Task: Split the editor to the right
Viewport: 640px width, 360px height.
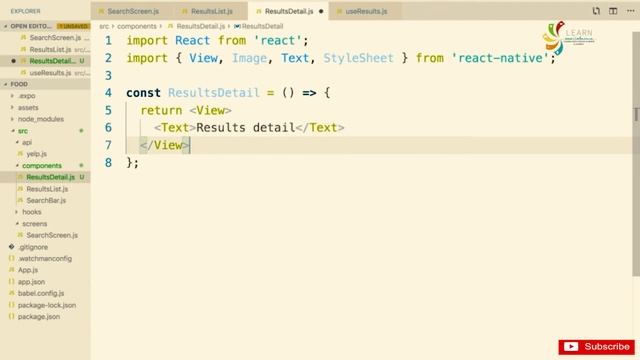Action: (x=613, y=11)
